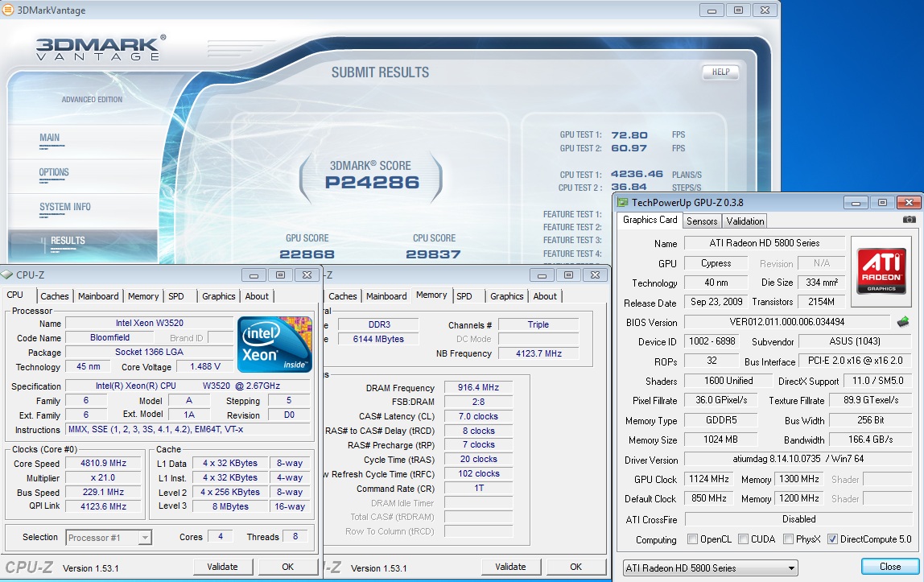Close the front CPU-Z CPU window
924x582 pixels.
(307, 275)
